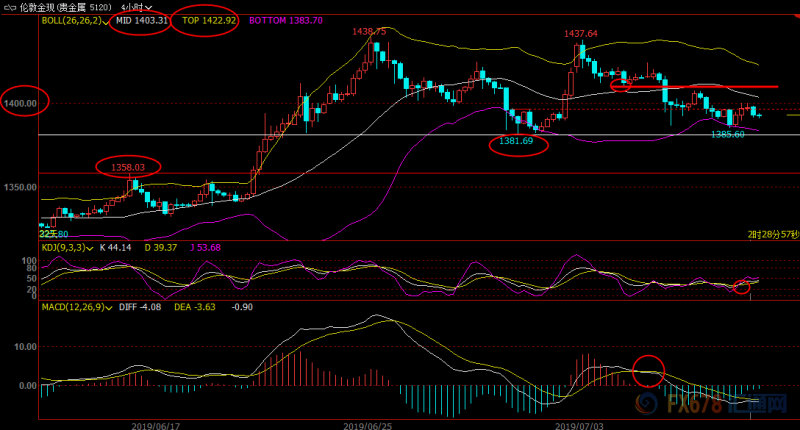Click the 1438.75 high price label
This screenshot has height=430, width=800.
369,32
